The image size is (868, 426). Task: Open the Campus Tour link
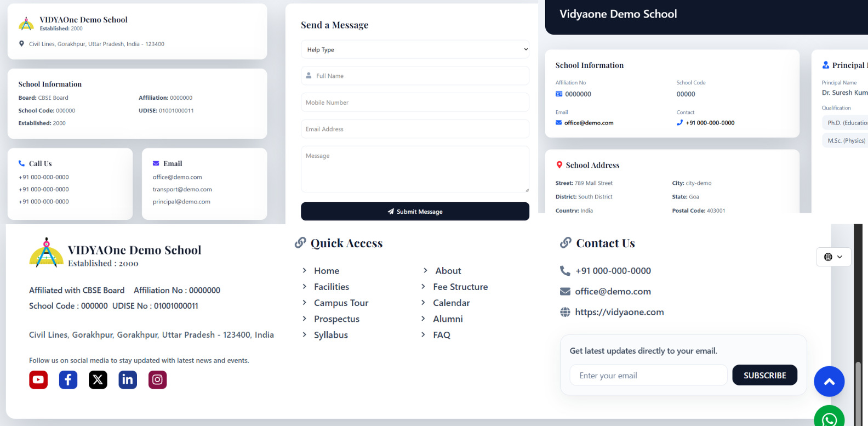[x=341, y=303]
